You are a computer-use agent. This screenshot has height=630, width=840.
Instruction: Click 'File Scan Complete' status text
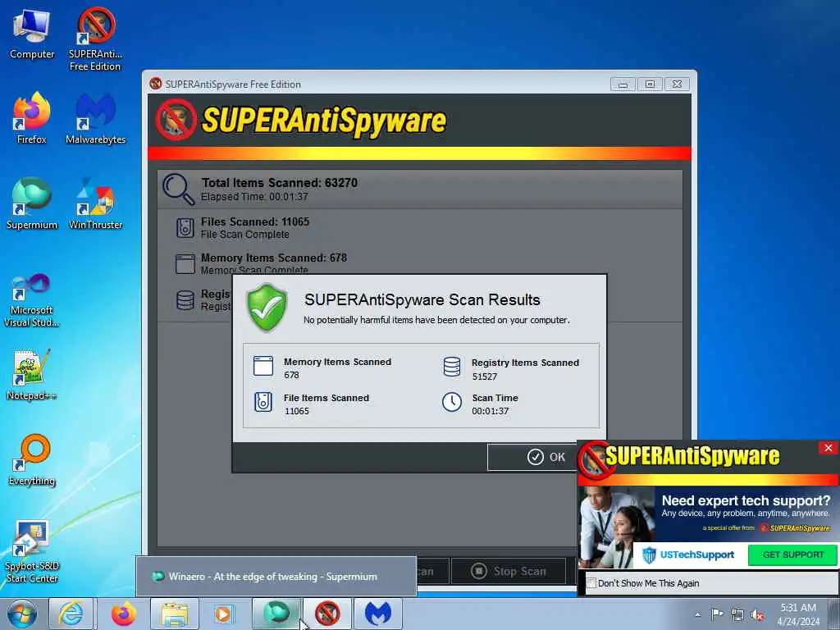pyautogui.click(x=244, y=234)
